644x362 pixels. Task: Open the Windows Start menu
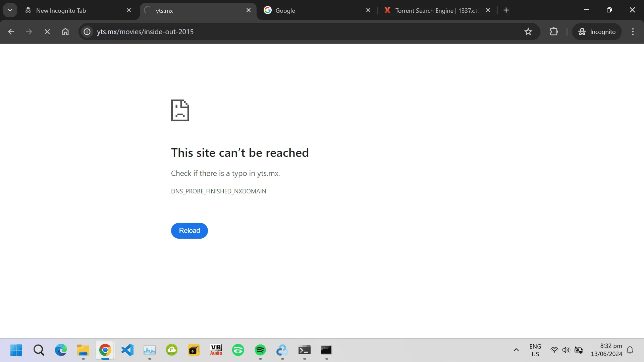click(x=16, y=350)
